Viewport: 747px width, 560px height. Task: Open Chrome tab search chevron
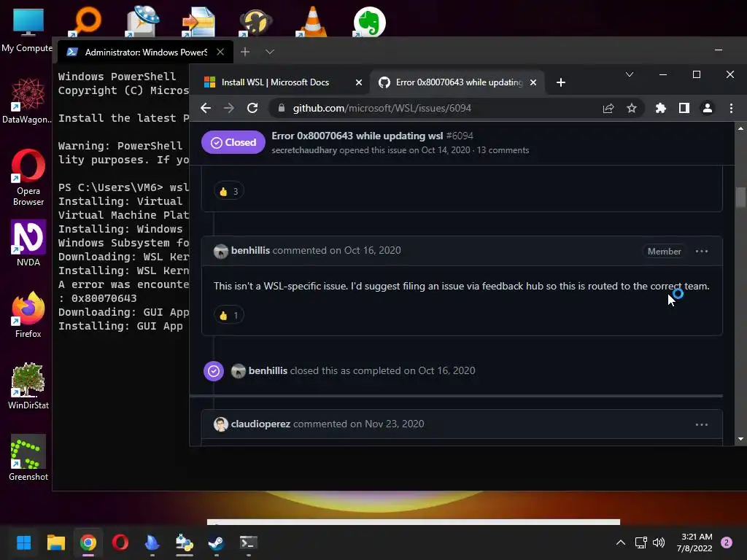(630, 74)
